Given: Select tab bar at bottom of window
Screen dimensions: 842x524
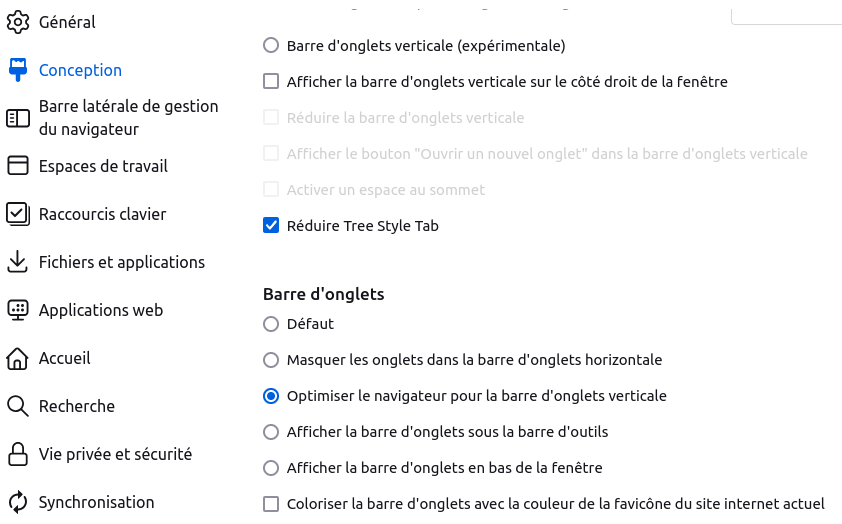Looking at the screenshot, I should point(271,468).
